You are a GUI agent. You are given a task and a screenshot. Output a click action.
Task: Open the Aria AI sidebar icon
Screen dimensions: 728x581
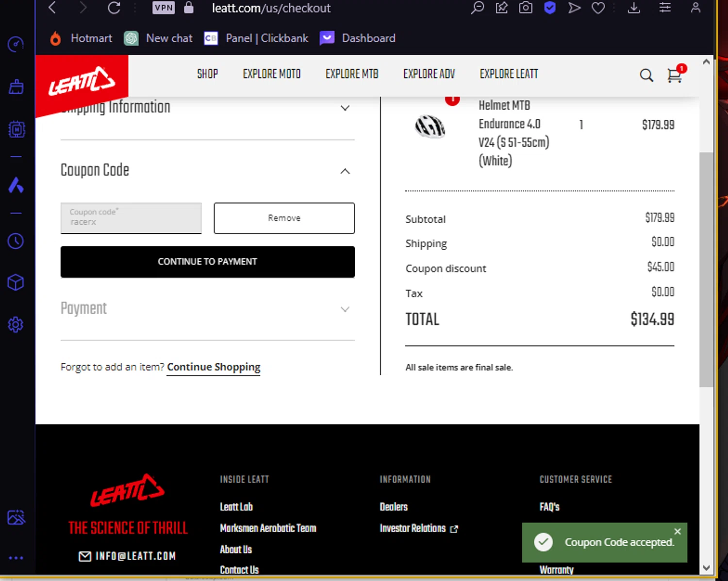tap(16, 185)
